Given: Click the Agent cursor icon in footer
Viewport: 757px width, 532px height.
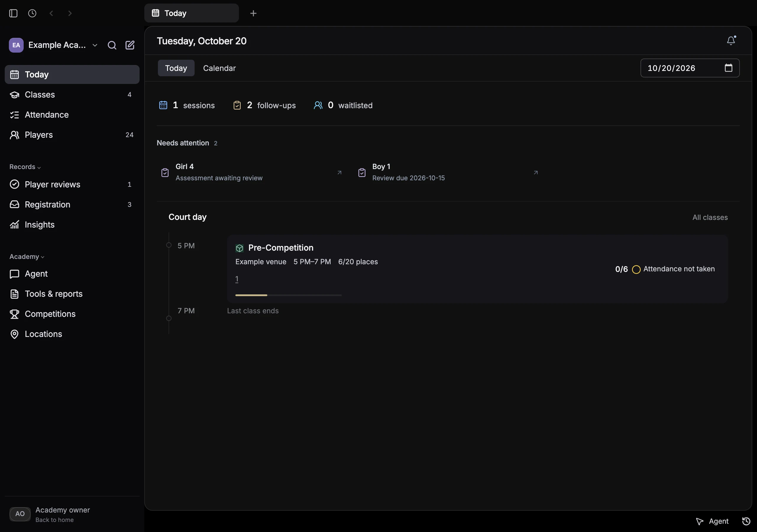Looking at the screenshot, I should (699, 521).
